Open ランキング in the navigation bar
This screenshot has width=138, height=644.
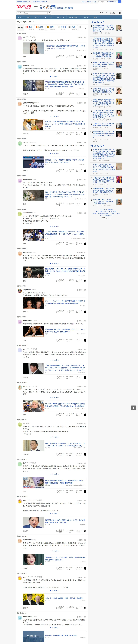click(86, 17)
